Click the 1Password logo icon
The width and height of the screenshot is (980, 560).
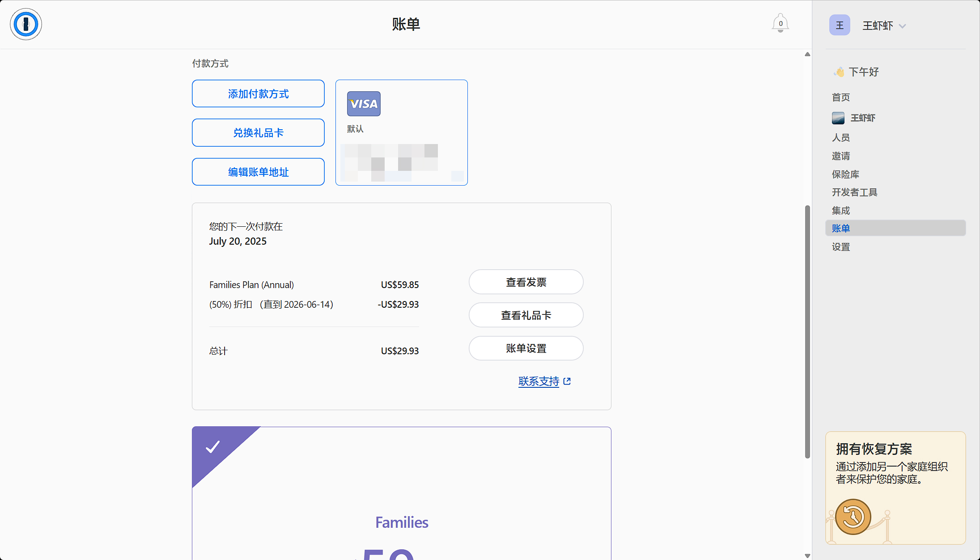(x=26, y=24)
